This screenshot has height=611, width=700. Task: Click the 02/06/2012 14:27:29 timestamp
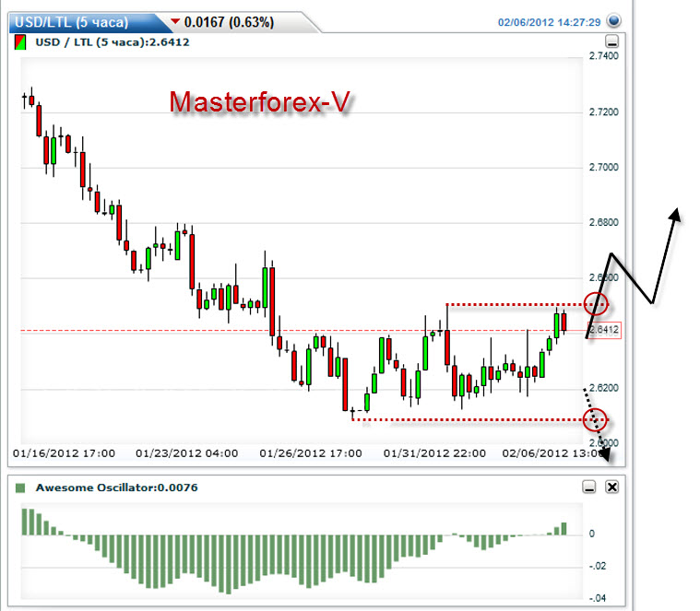point(549,22)
